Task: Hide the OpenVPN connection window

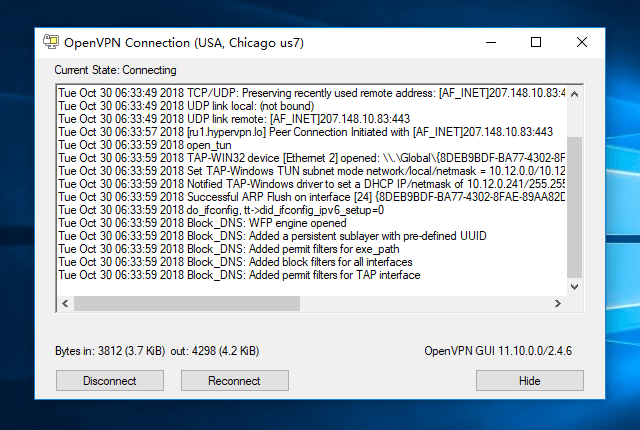Action: click(x=530, y=381)
